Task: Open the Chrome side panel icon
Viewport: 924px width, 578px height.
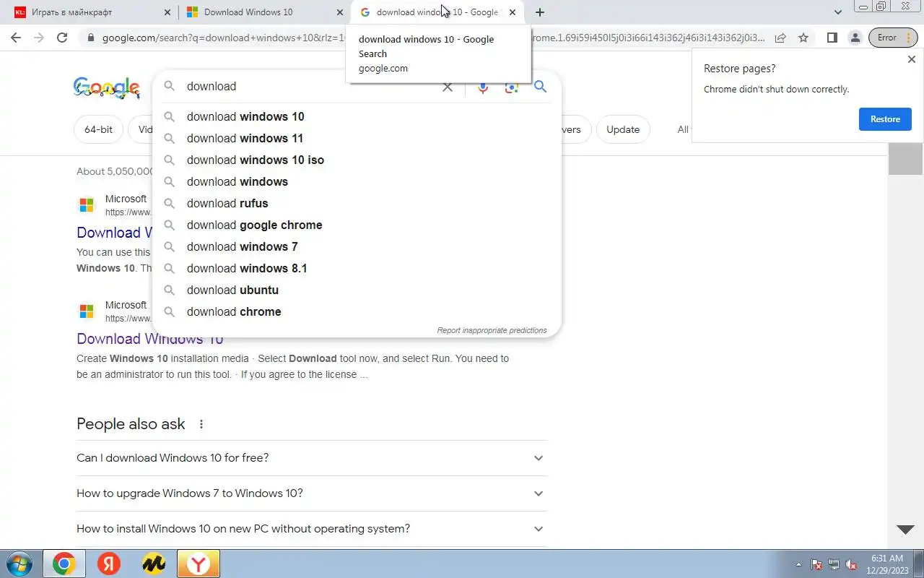Action: [x=832, y=38]
